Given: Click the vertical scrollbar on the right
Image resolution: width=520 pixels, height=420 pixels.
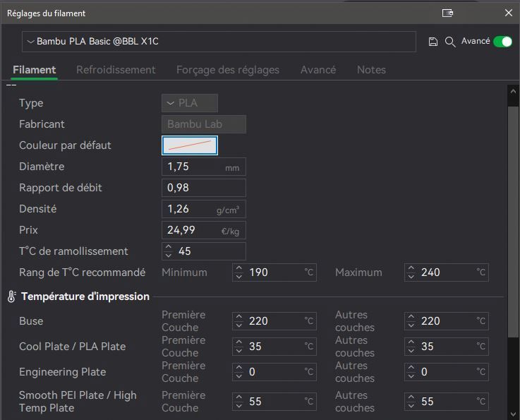Looking at the screenshot, I should [x=513, y=212].
